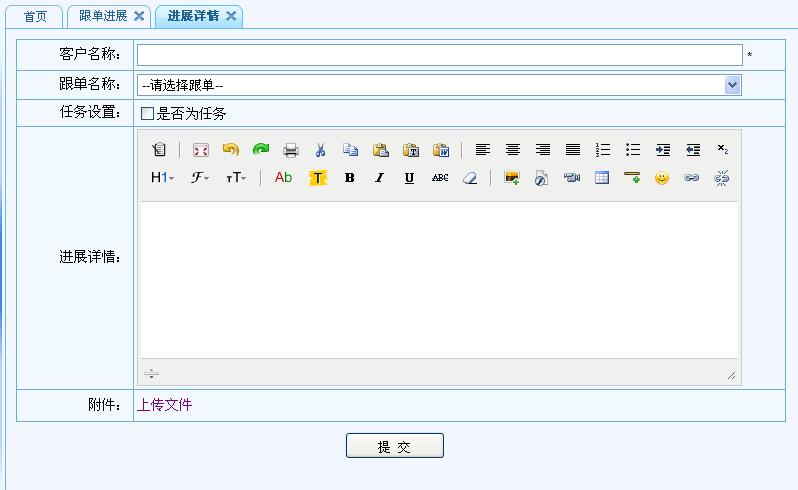
Task: Redo with the green arrow icon
Action: coord(261,150)
